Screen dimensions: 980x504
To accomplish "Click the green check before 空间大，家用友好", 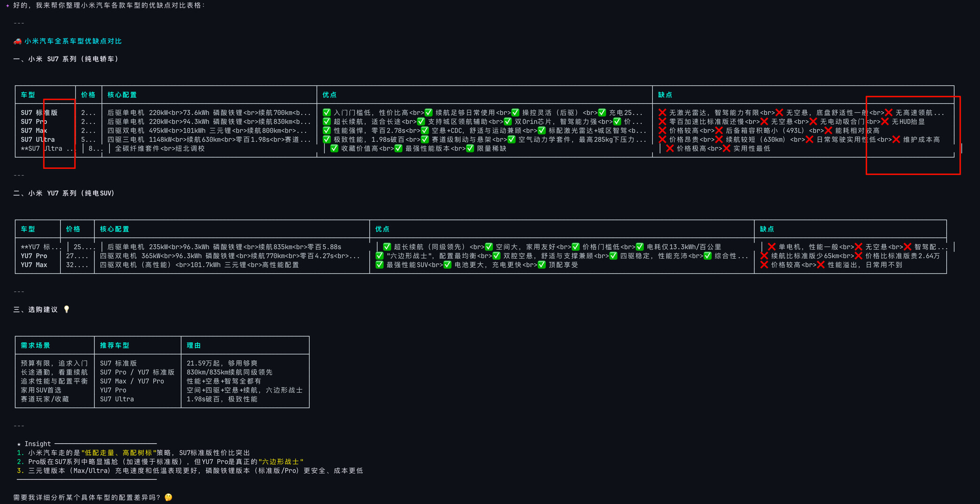I will [x=489, y=247].
